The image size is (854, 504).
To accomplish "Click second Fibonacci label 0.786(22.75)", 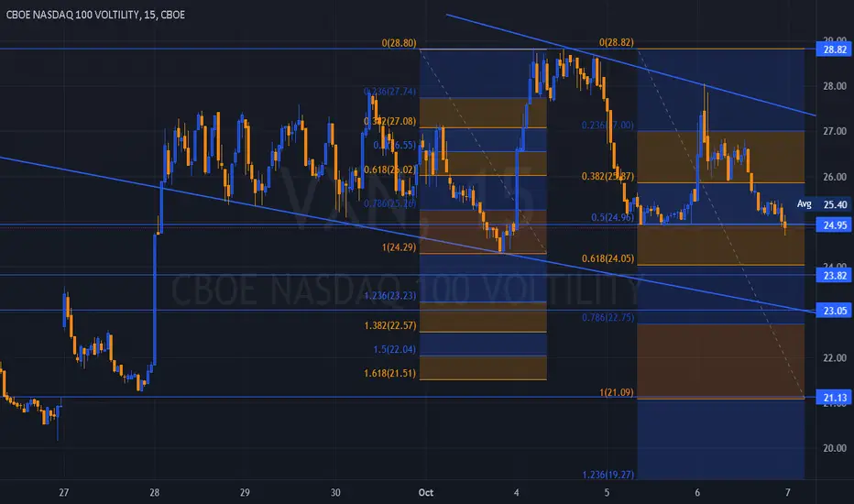I will click(x=608, y=317).
